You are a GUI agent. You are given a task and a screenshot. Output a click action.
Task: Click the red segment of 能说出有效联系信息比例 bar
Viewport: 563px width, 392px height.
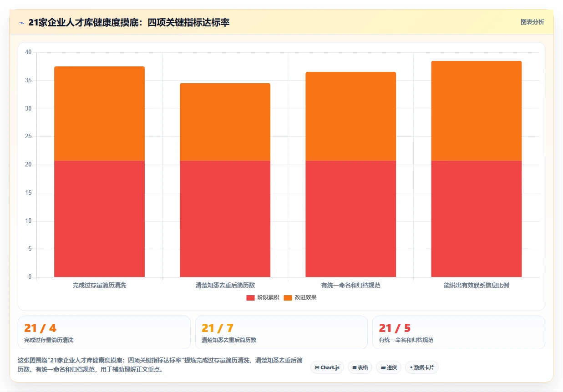pyautogui.click(x=476, y=219)
